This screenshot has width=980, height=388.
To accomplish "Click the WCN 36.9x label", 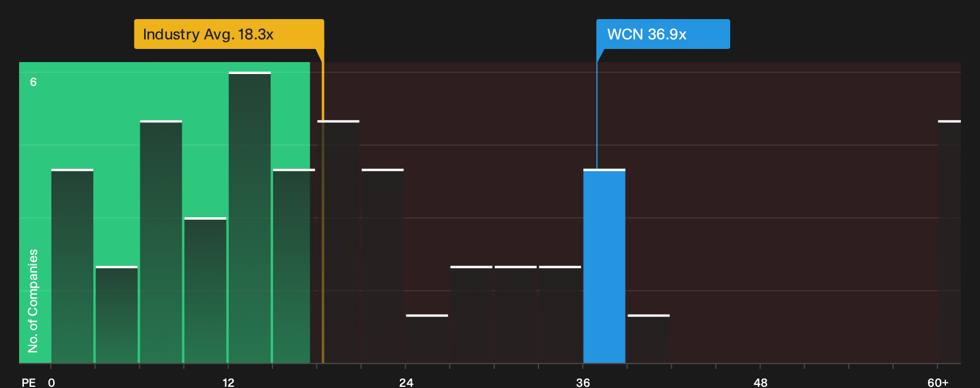I will [663, 34].
